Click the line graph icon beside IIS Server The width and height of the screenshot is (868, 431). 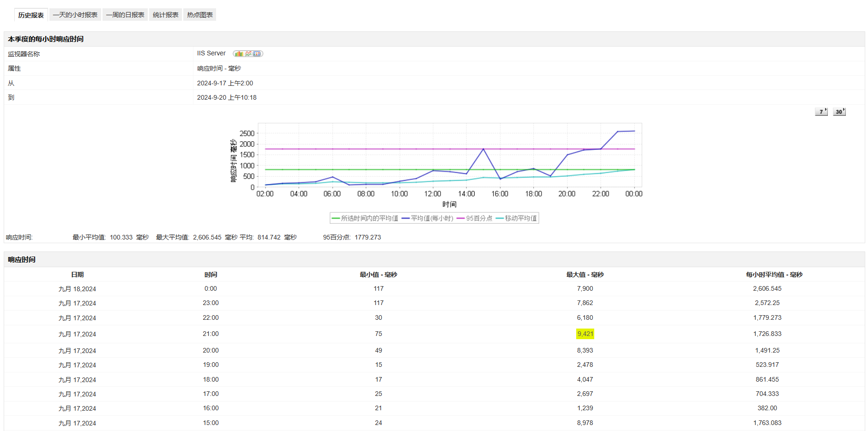[x=248, y=54]
